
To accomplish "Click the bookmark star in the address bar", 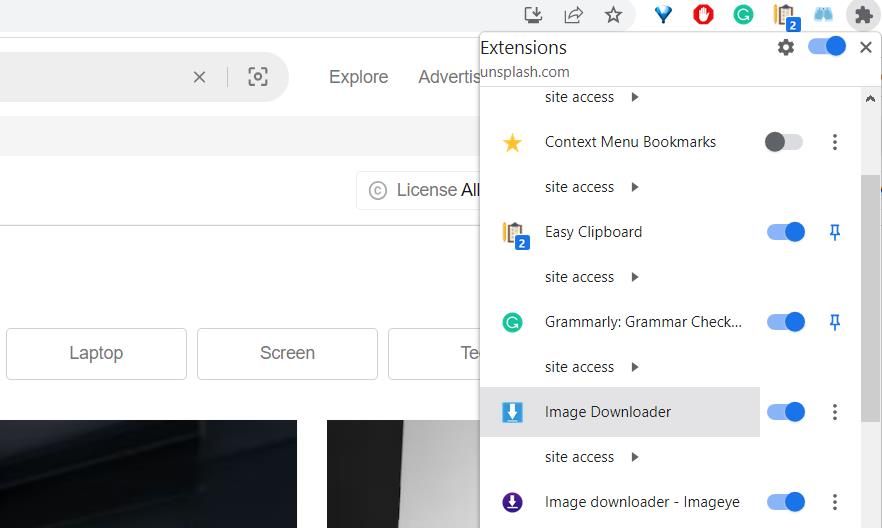I will 613,15.
